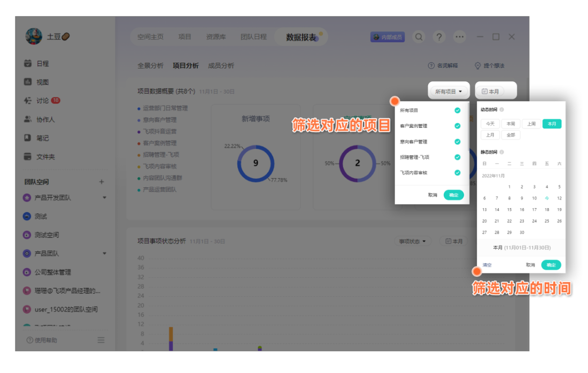Image resolution: width=588 pixels, height=373 pixels.
Task: Click the 测试 space icon
Action: click(27, 216)
